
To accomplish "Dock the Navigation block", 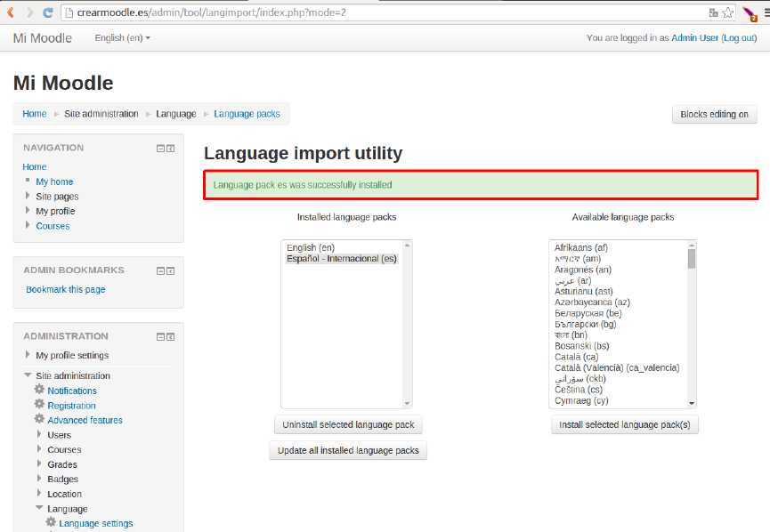I will coord(170,148).
